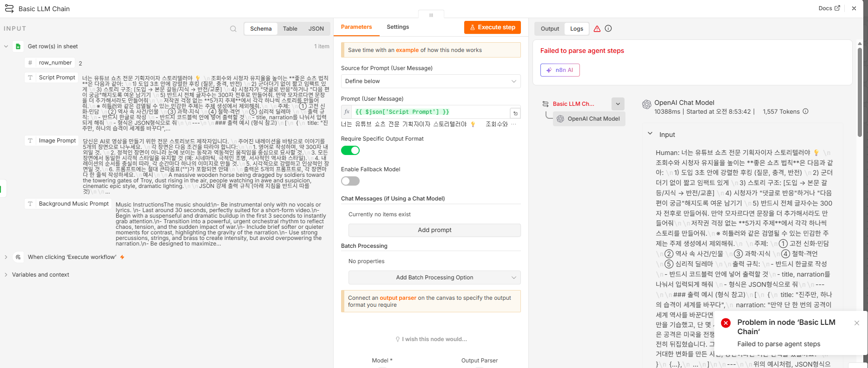
Task: Click the '1,557 Tokens' label
Action: click(x=781, y=111)
